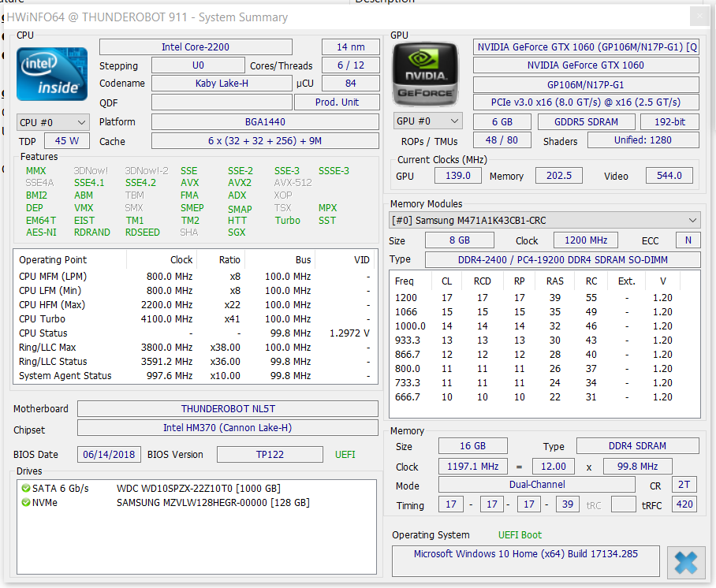Click the ECC value N field
This screenshot has height=588, width=716.
pos(688,240)
